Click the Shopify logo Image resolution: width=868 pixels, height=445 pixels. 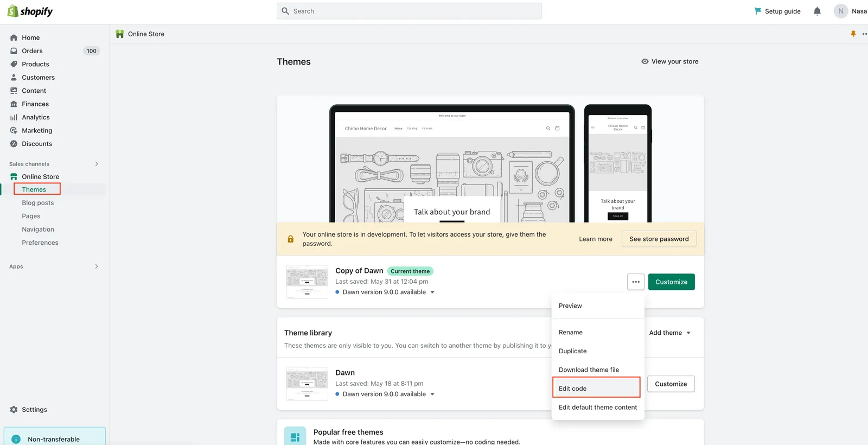[x=30, y=11]
